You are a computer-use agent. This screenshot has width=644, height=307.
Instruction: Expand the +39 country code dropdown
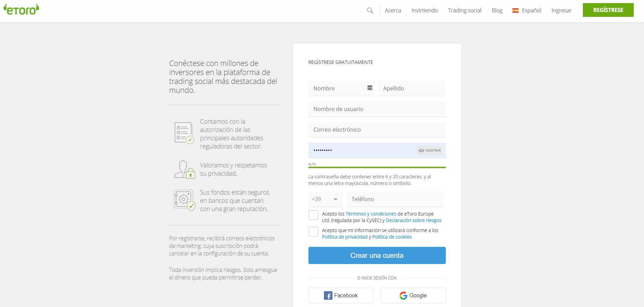(x=325, y=199)
